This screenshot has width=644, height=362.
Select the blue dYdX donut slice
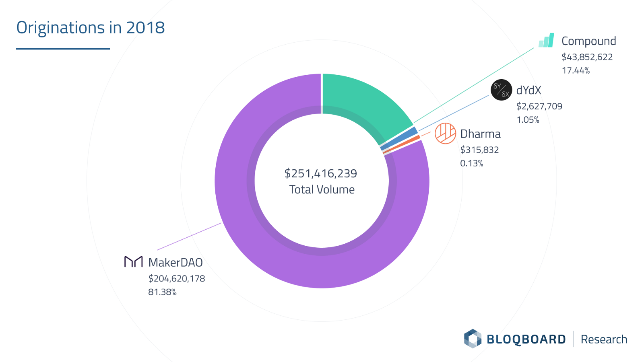click(x=398, y=138)
